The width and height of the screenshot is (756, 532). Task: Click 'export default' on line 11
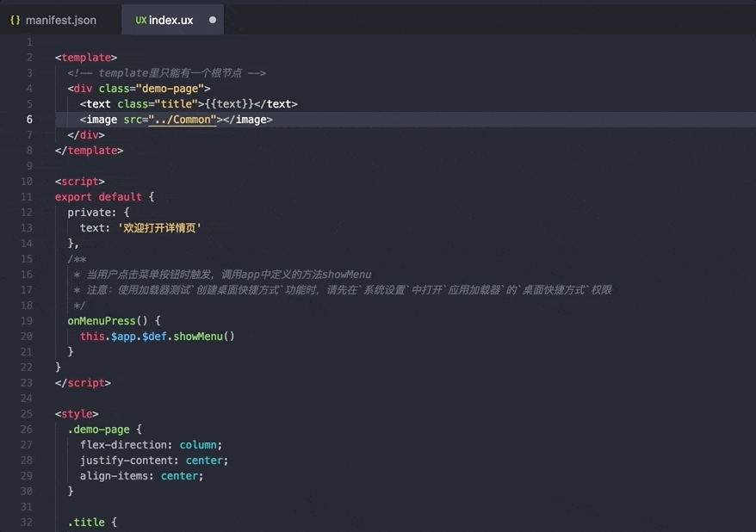click(98, 197)
